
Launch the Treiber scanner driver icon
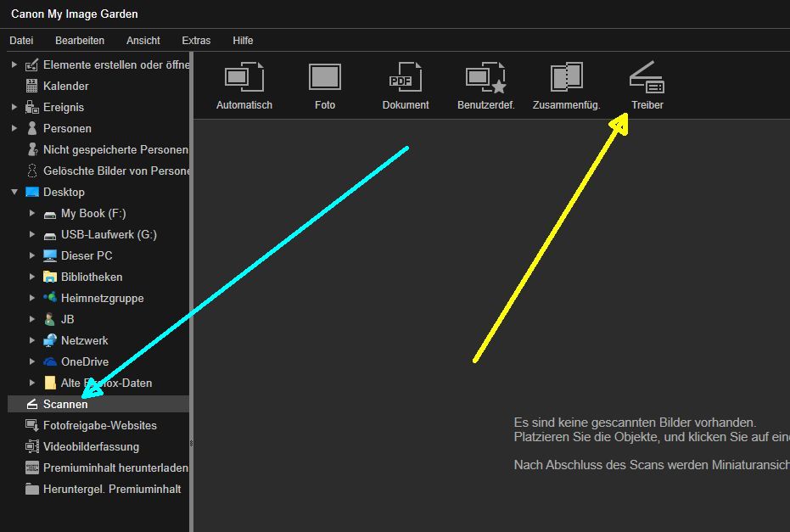click(x=647, y=77)
